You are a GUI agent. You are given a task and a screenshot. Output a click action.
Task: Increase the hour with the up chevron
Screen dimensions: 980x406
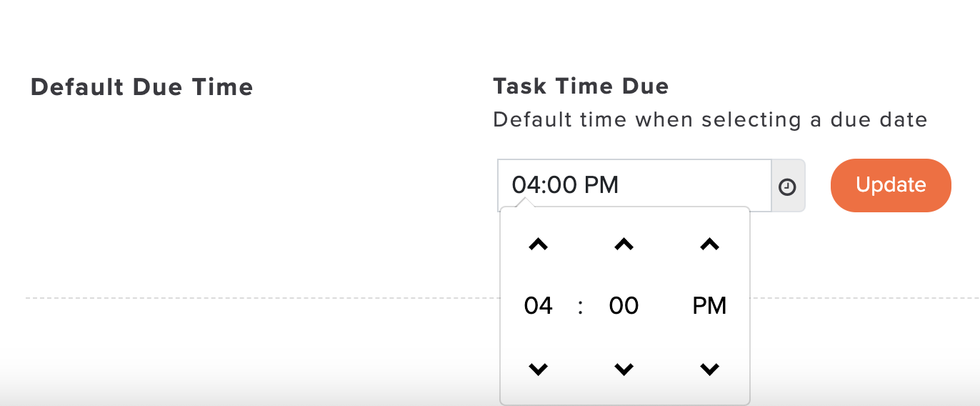[538, 244]
